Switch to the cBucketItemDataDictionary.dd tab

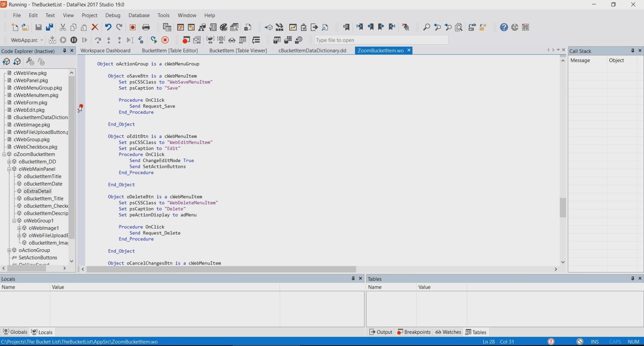(x=312, y=50)
